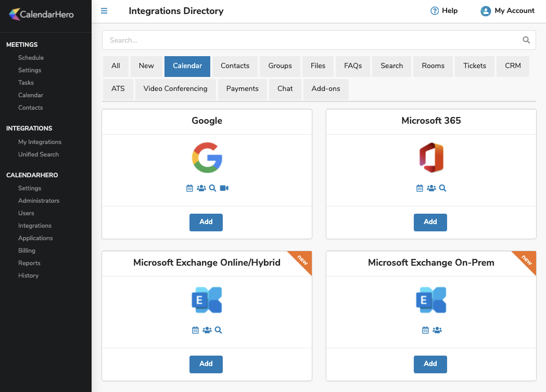The width and height of the screenshot is (546, 392).
Task: Click the CalendarHero logo
Action: pyautogui.click(x=41, y=14)
